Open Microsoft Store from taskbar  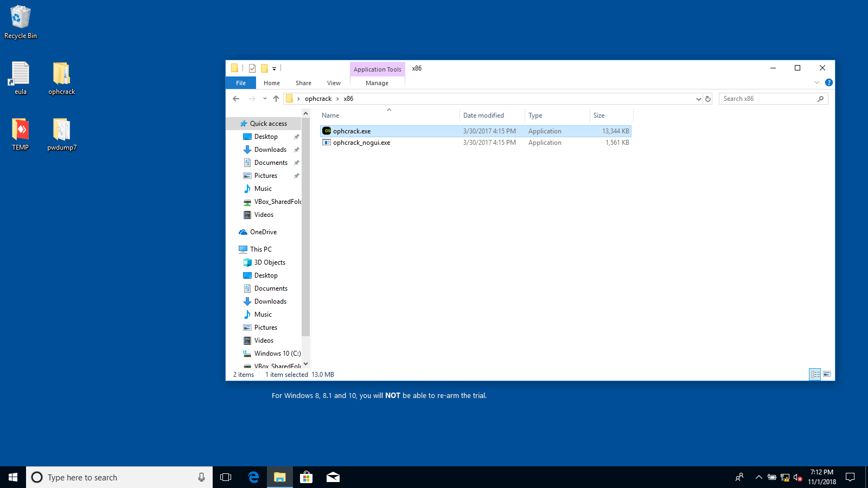(x=306, y=477)
